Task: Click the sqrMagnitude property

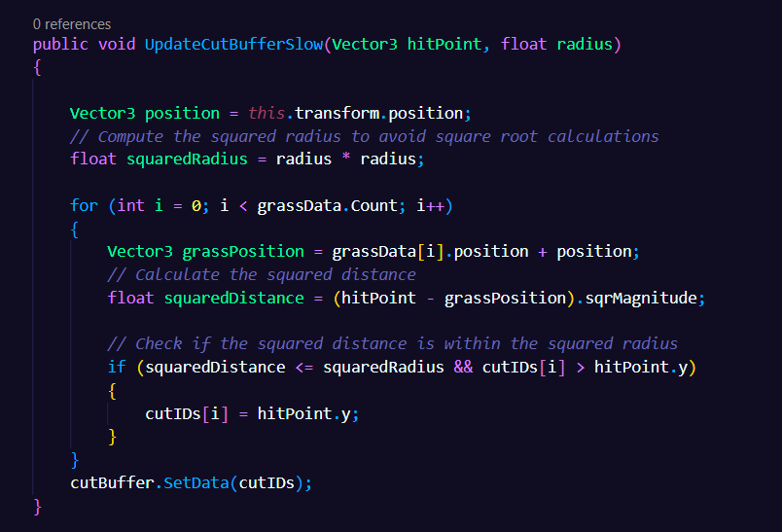Action: (641, 299)
